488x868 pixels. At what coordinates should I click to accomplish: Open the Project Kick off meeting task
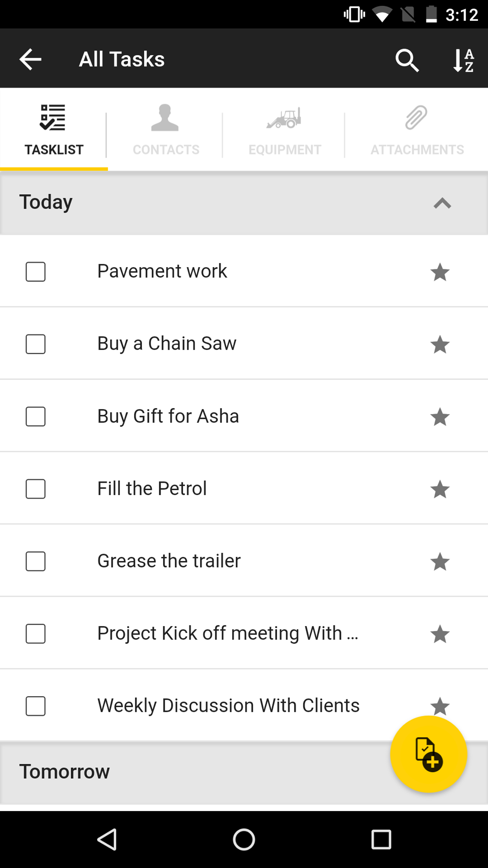coord(227,633)
